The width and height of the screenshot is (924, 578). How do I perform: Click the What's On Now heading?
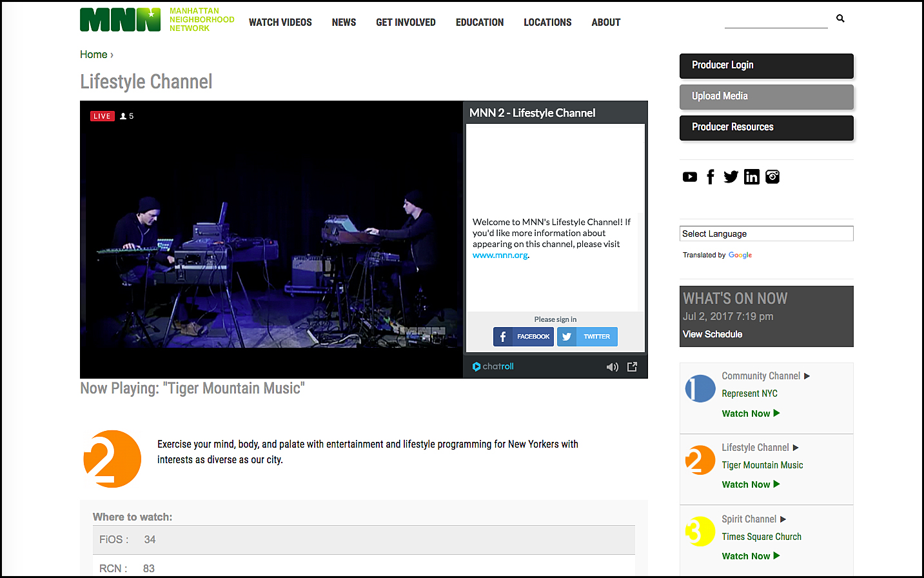(x=735, y=299)
